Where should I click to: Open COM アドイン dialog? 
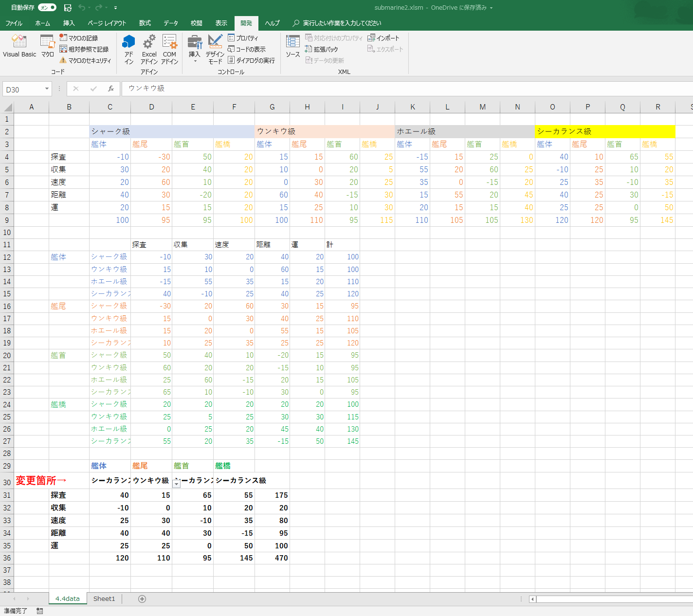point(169,49)
